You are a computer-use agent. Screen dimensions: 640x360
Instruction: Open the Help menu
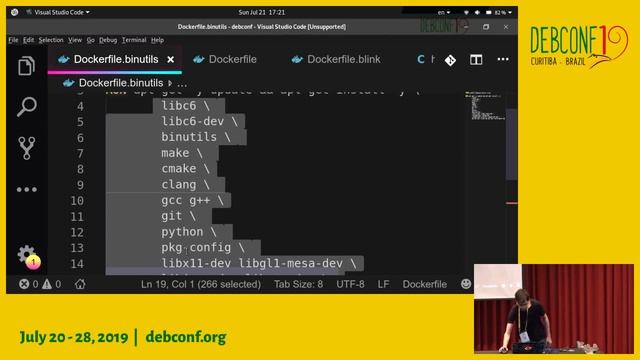pos(157,40)
